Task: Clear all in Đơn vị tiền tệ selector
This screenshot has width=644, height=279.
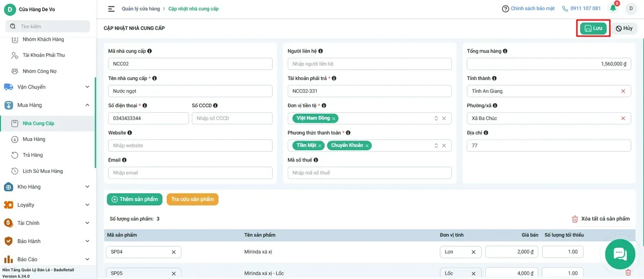Action: (444, 119)
